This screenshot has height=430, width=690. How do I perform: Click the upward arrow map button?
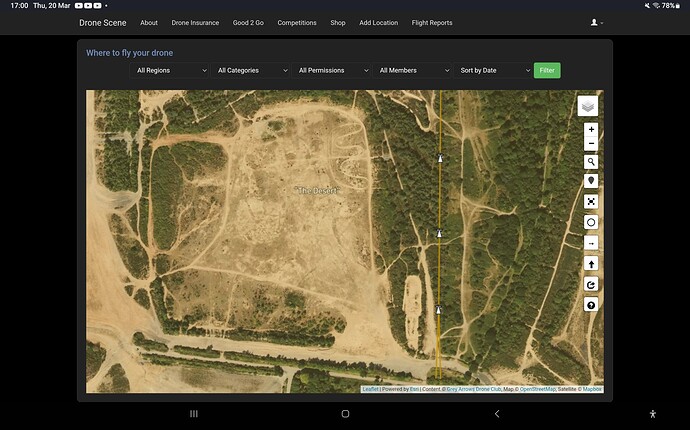pos(591,264)
